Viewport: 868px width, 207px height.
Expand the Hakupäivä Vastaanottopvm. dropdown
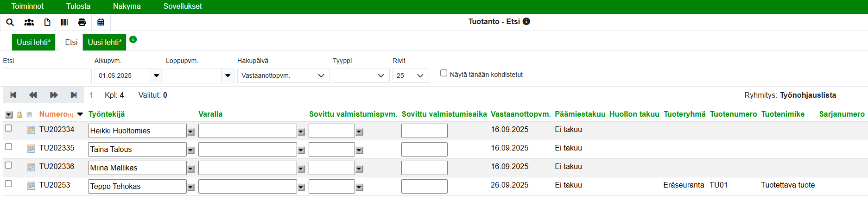[283, 75]
